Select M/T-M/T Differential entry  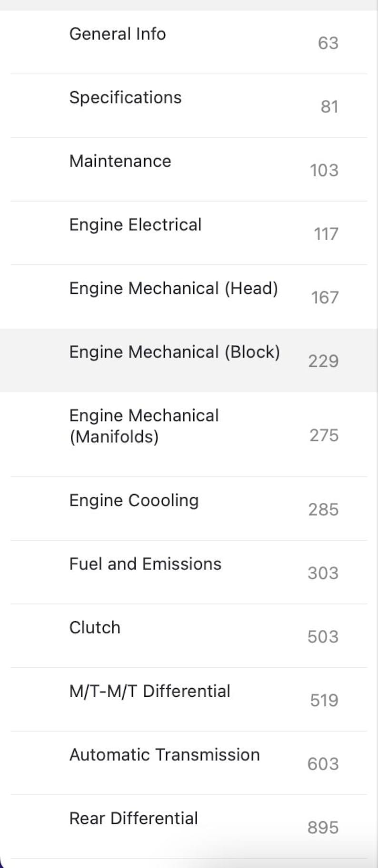149,691
